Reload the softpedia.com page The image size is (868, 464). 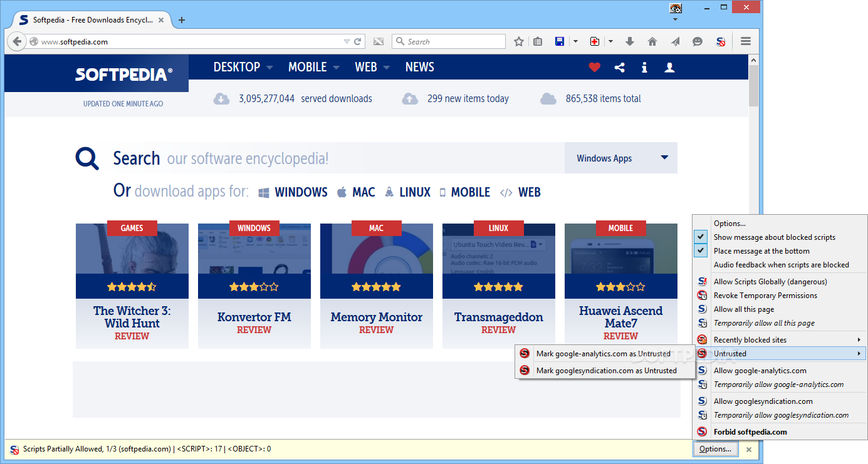coord(358,42)
